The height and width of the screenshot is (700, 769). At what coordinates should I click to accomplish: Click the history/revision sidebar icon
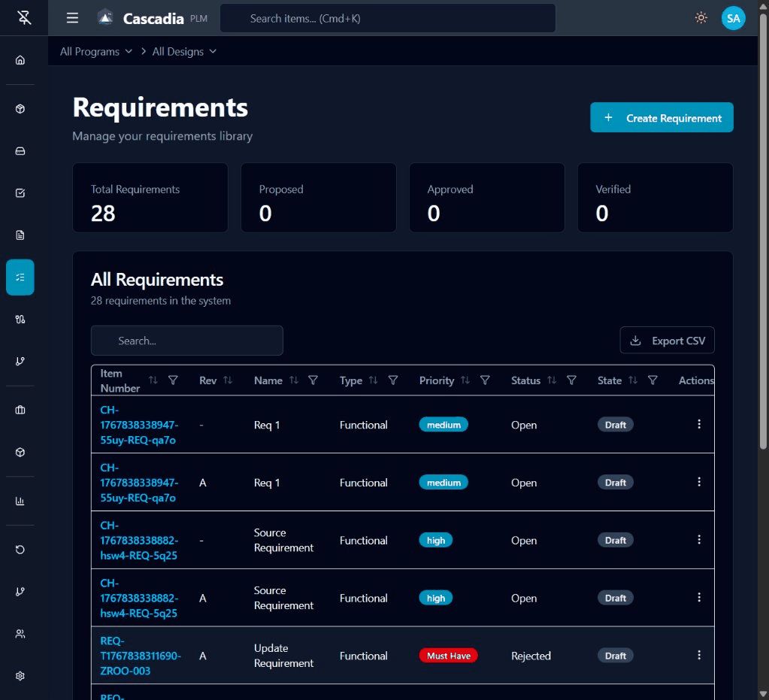(20, 550)
